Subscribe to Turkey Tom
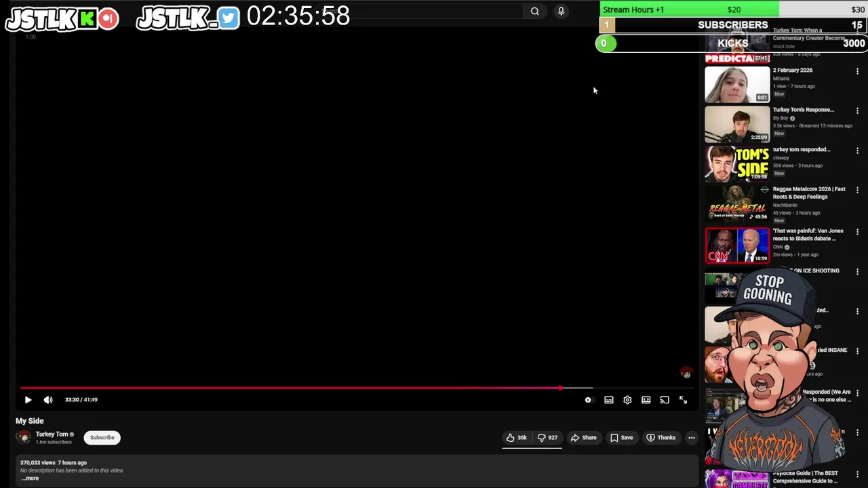 click(102, 438)
